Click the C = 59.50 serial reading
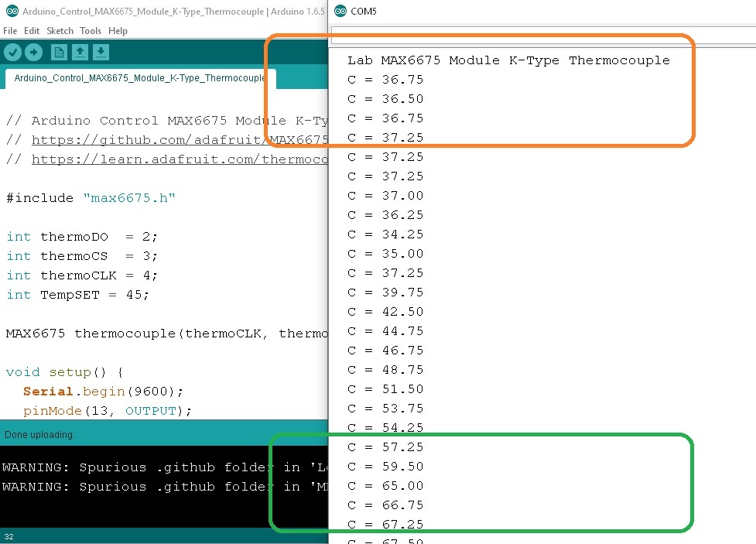 pos(385,467)
